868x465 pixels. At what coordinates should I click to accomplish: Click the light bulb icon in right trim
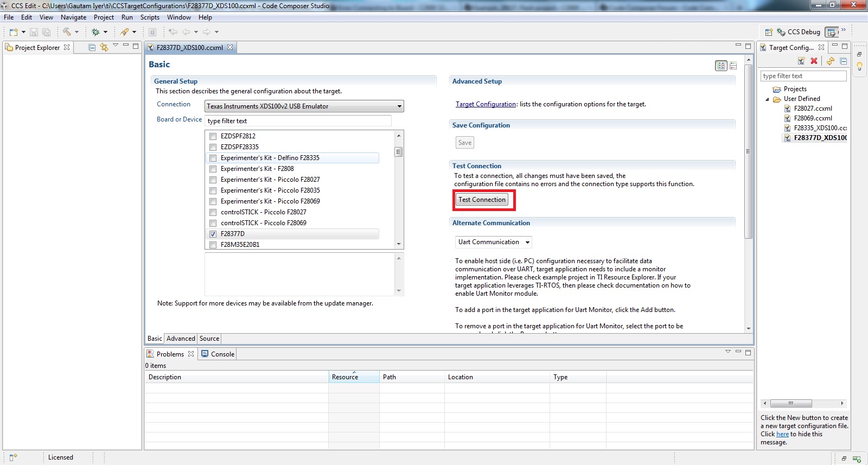(x=859, y=67)
